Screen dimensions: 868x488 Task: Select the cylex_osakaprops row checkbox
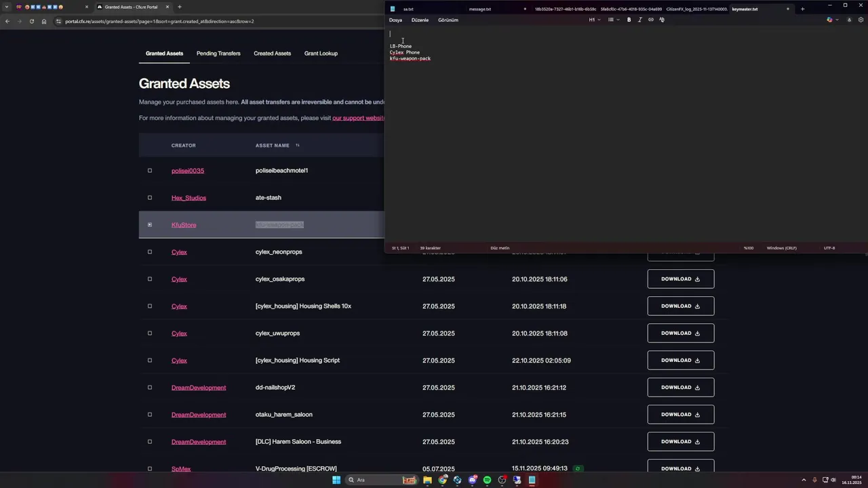click(x=150, y=279)
